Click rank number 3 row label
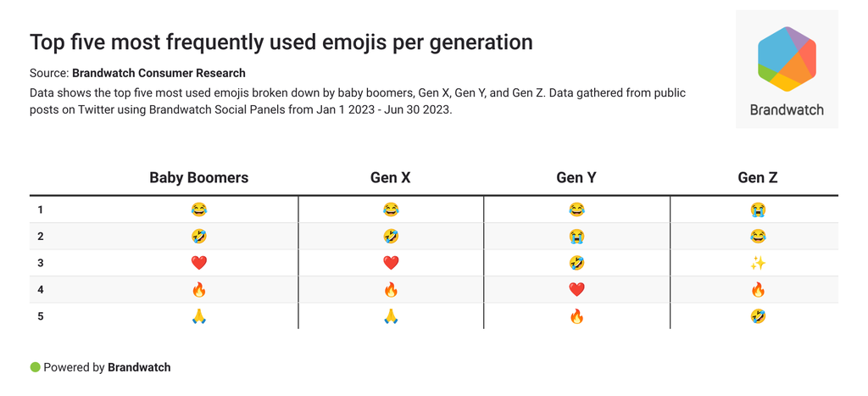Viewport: 868px width, 396px height. (x=40, y=263)
